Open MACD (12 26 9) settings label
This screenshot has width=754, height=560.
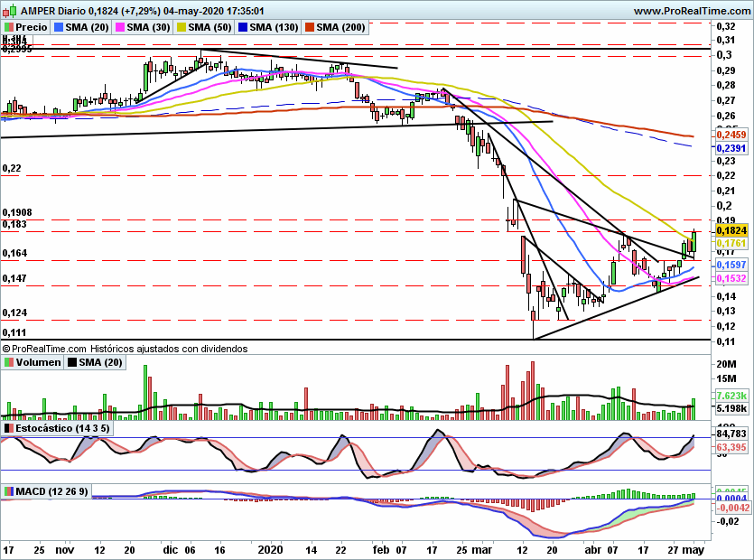pos(54,491)
